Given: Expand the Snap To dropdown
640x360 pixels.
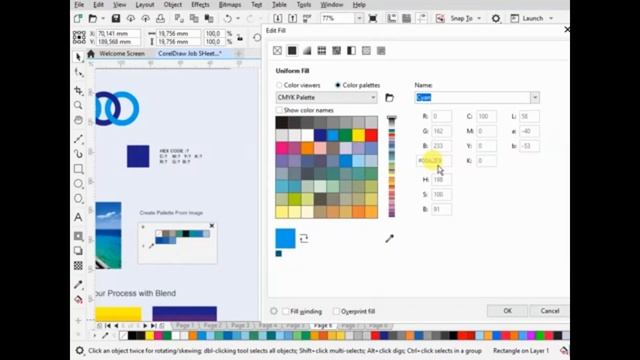Looking at the screenshot, I should [x=479, y=18].
